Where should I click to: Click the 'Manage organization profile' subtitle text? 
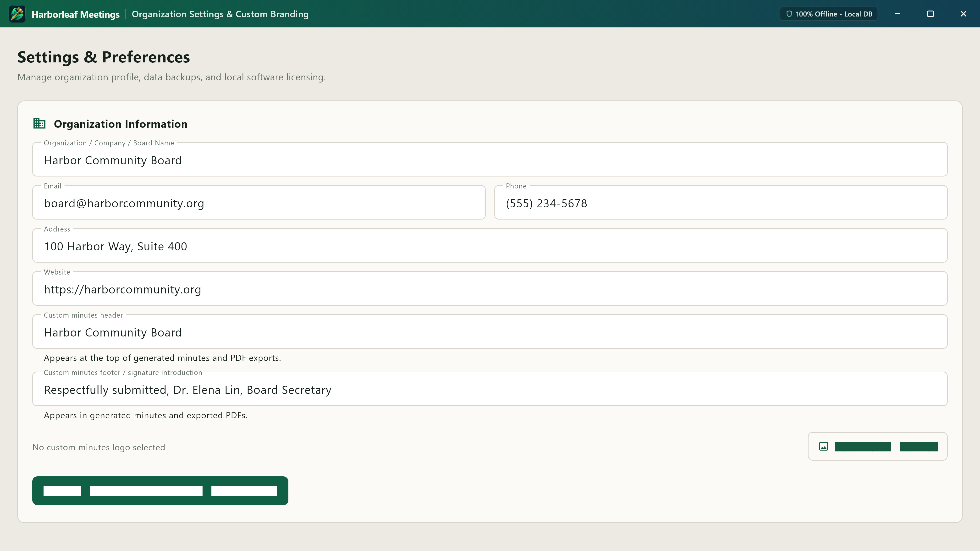tap(171, 77)
